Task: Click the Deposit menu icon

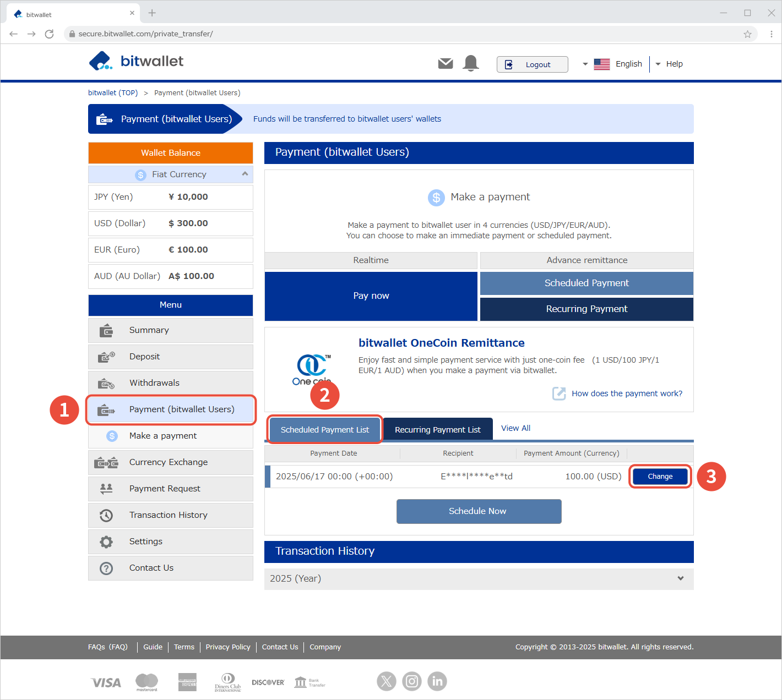Action: click(106, 357)
